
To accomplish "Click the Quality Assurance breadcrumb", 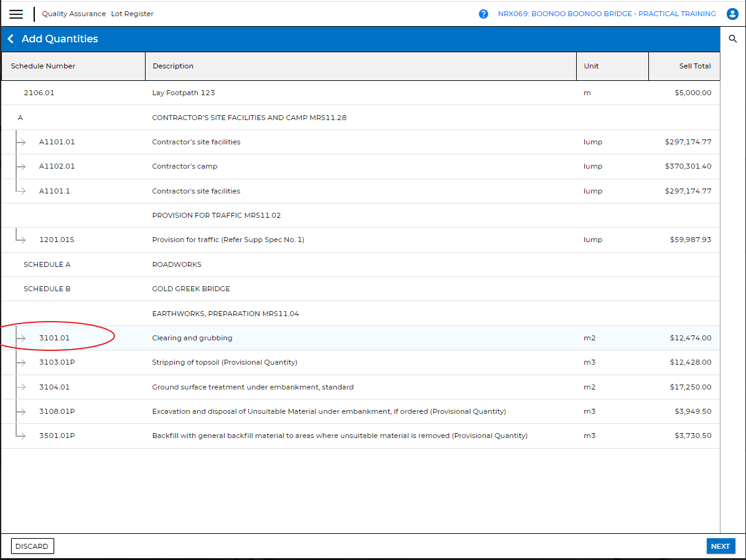I will [74, 14].
